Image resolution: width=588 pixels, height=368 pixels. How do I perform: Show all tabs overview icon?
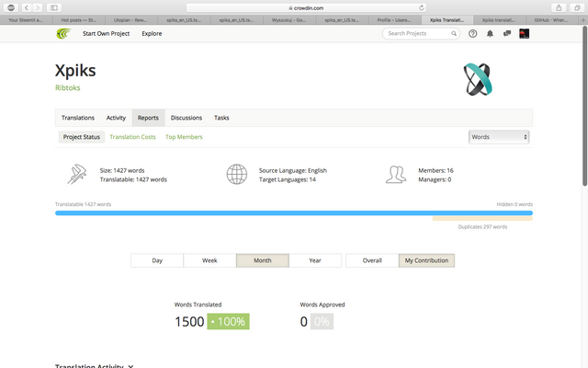pyautogui.click(x=577, y=7)
